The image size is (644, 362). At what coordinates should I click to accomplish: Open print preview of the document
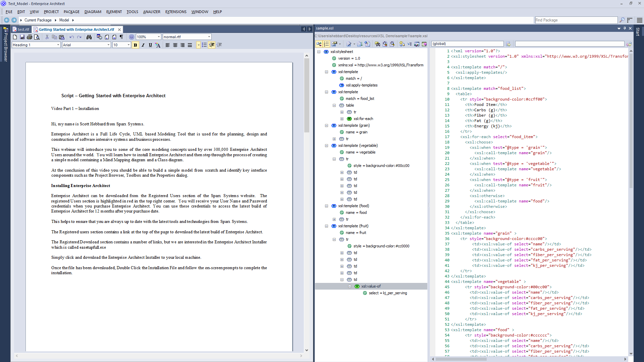point(37,37)
